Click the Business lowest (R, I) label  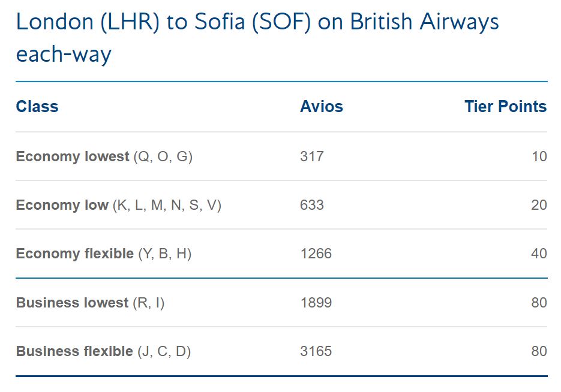[x=90, y=303]
